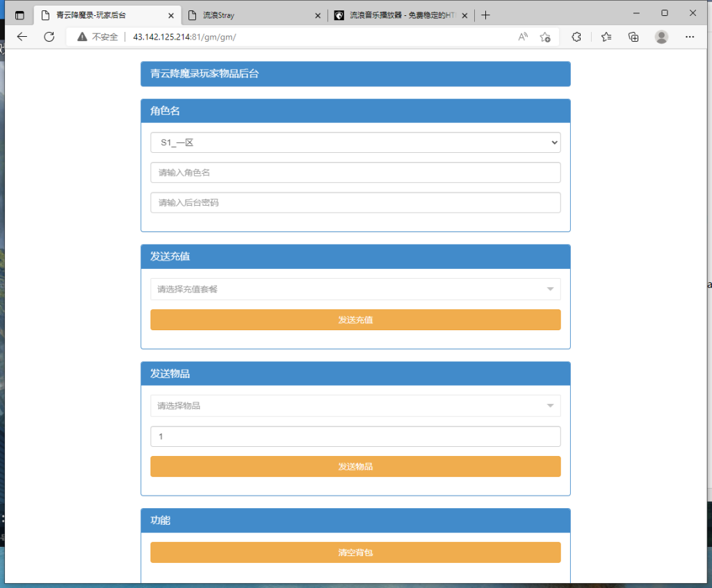
Task: Maximize the browser window
Action: tap(664, 13)
